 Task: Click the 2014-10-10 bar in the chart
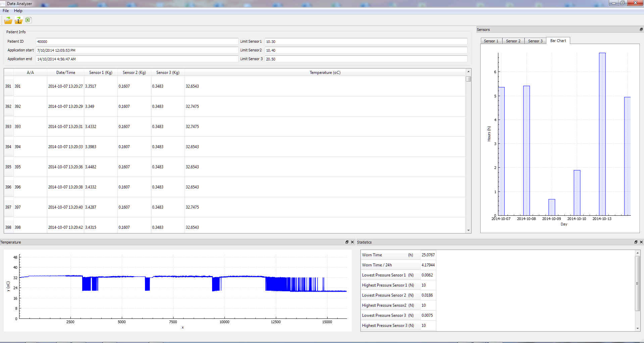coord(577,193)
